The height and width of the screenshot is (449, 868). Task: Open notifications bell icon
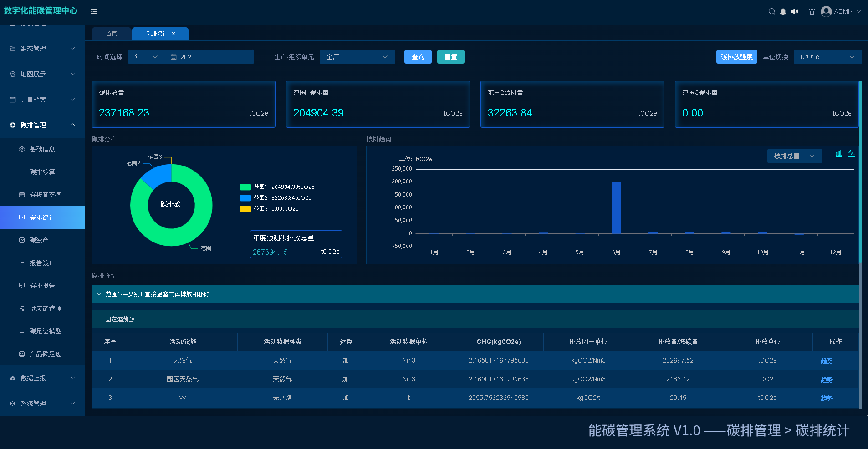(783, 11)
